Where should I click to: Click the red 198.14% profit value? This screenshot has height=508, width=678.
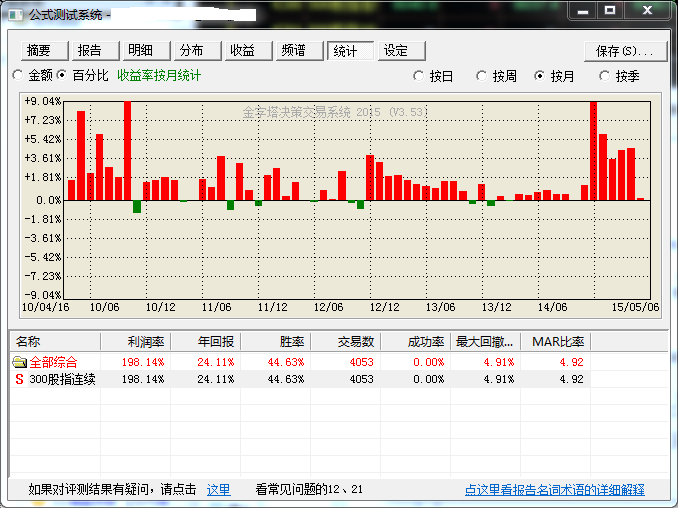point(143,362)
